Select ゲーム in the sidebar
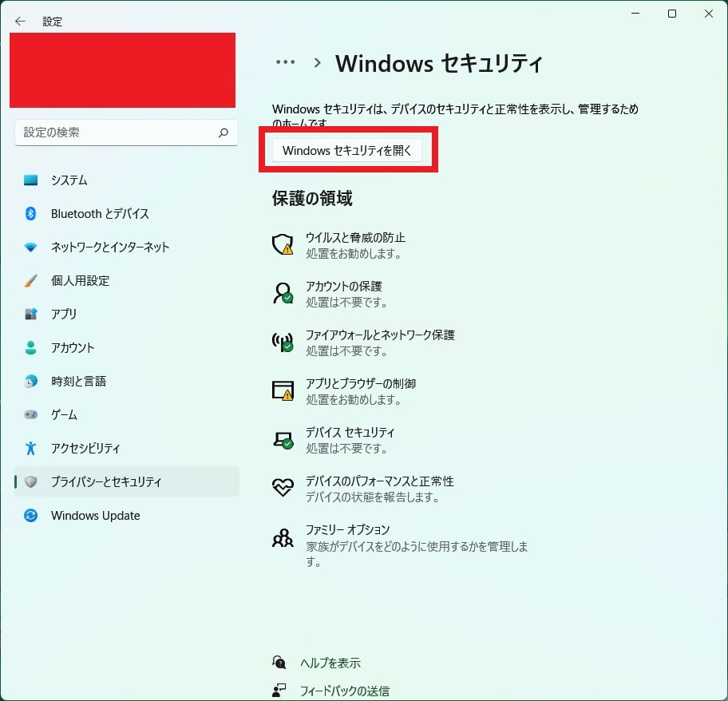 pyautogui.click(x=127, y=414)
